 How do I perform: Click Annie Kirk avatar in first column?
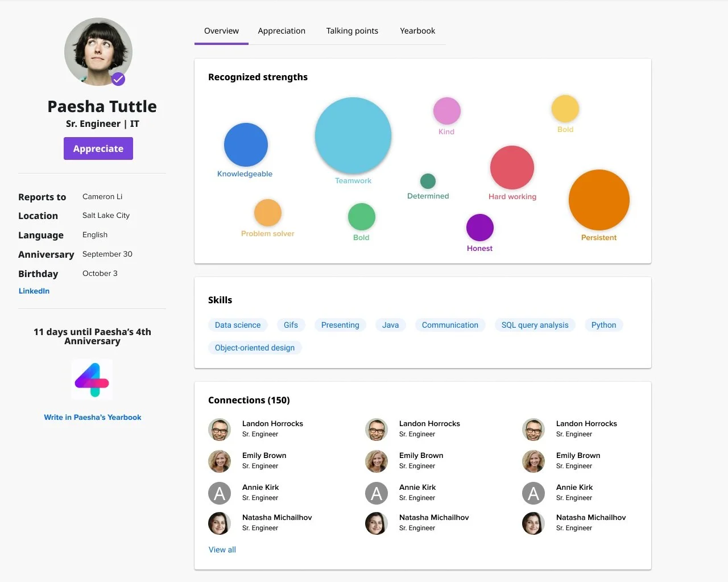click(220, 493)
